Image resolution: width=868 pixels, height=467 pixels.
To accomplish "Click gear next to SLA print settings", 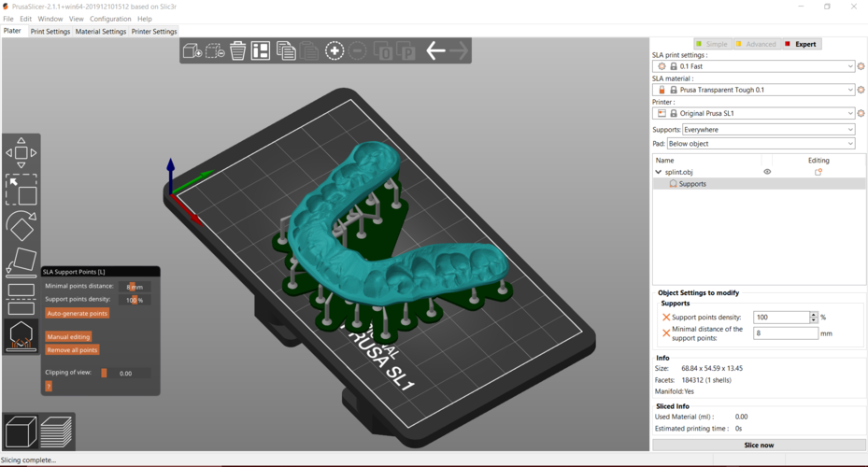I will click(861, 66).
